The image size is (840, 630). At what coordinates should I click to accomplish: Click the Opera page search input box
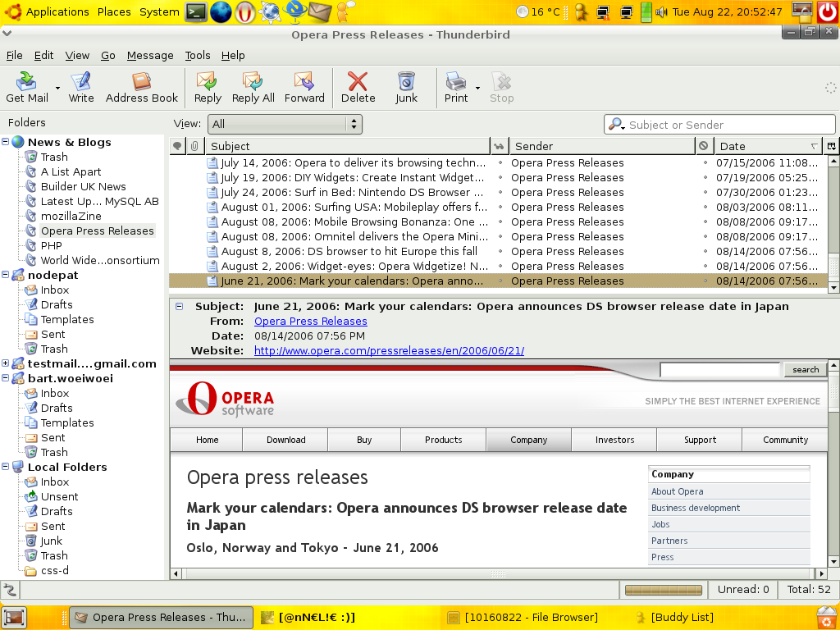click(720, 370)
